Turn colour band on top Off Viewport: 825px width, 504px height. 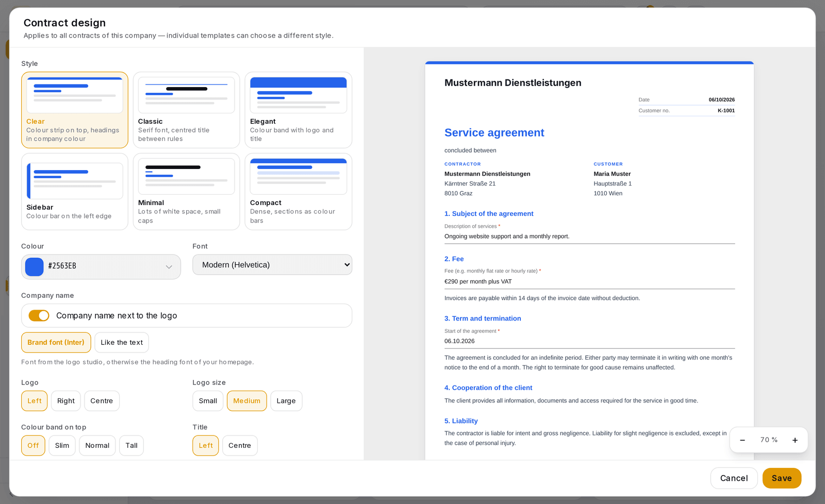(x=33, y=446)
